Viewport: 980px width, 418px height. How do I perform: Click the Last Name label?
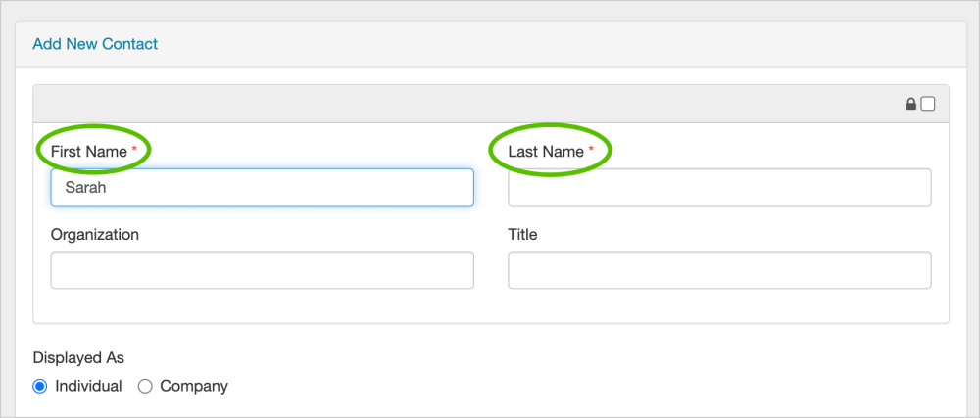click(x=546, y=152)
